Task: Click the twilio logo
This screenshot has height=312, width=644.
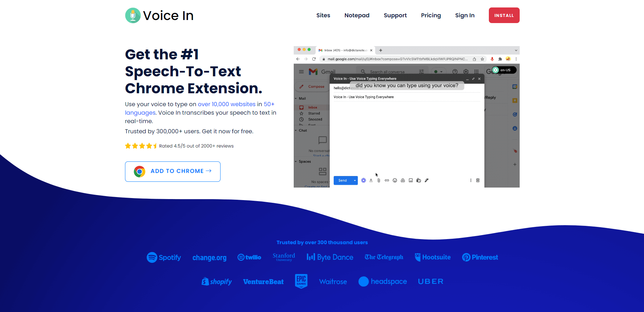Action: coord(249,257)
